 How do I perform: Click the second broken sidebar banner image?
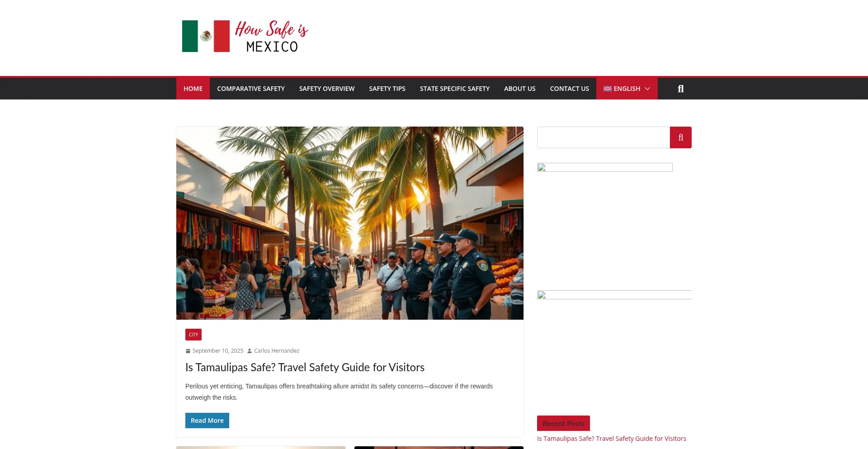(x=614, y=295)
